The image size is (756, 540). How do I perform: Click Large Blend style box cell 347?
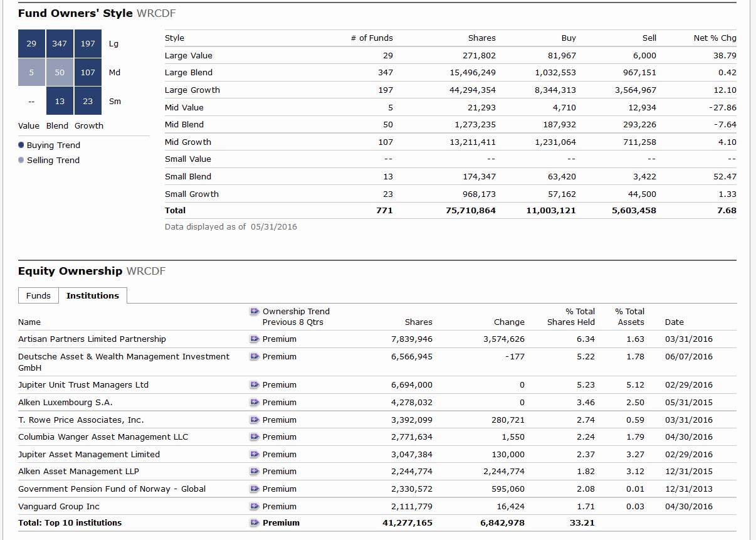coord(60,44)
